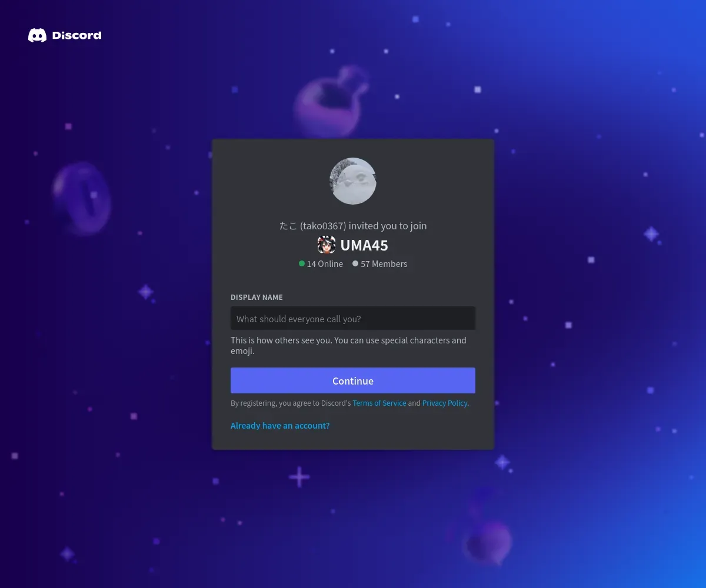Click the '57 Members' count text
Viewport: 706px width, 588px height.
[384, 264]
